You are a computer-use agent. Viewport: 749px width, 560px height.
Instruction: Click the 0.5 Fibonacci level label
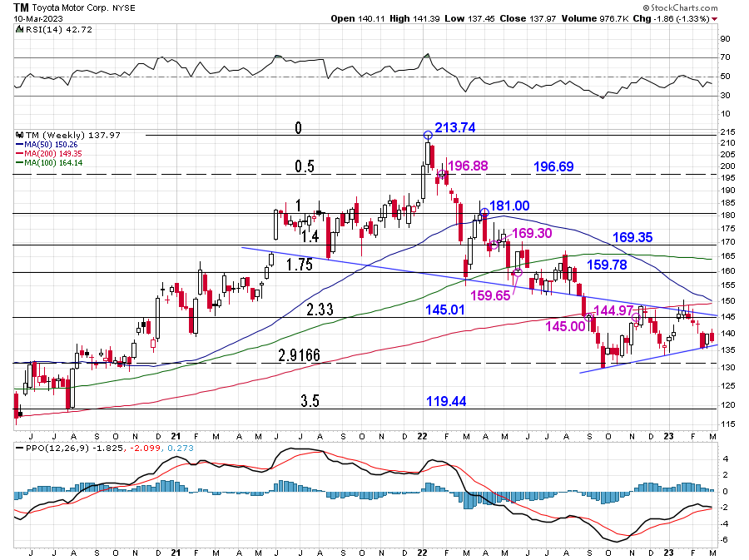pos(305,166)
